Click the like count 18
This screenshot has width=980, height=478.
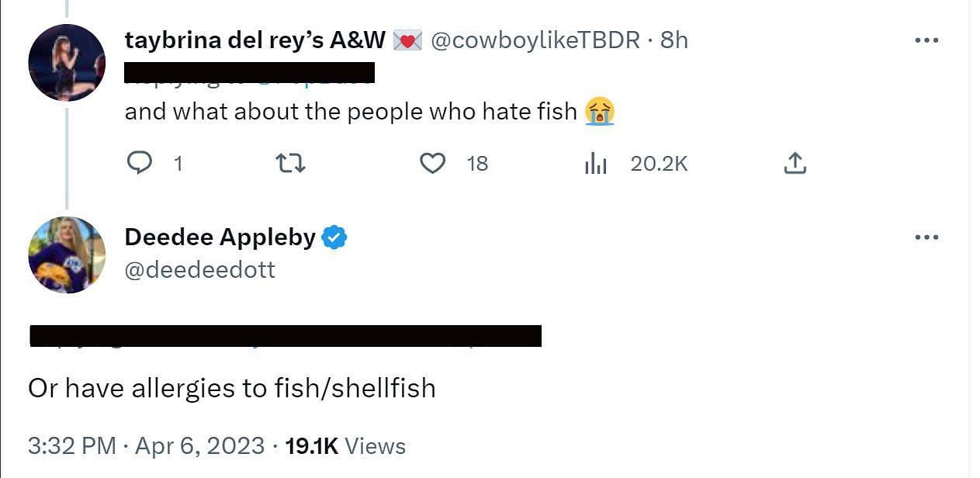pyautogui.click(x=477, y=163)
